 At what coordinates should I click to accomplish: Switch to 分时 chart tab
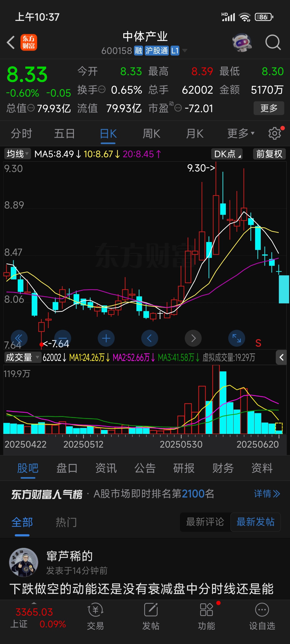click(x=21, y=133)
